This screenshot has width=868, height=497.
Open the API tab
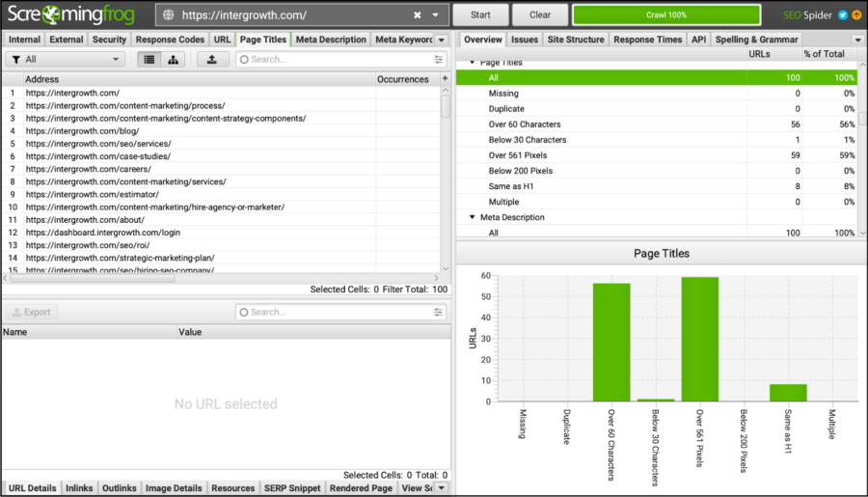coord(698,40)
